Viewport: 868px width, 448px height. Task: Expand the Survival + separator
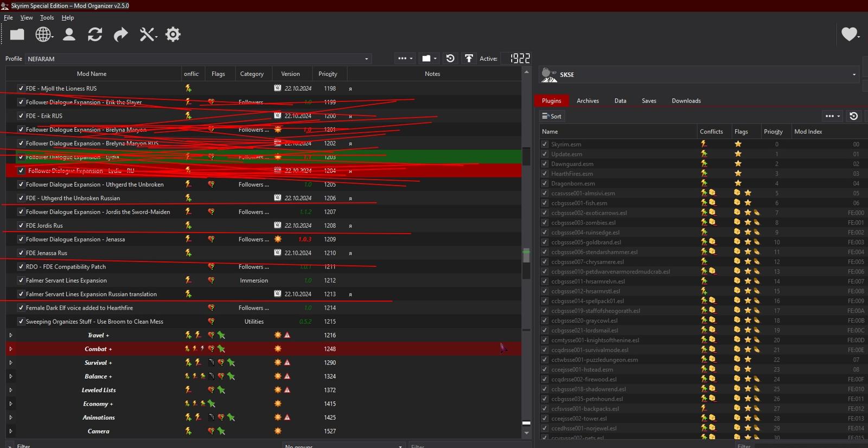(10, 363)
